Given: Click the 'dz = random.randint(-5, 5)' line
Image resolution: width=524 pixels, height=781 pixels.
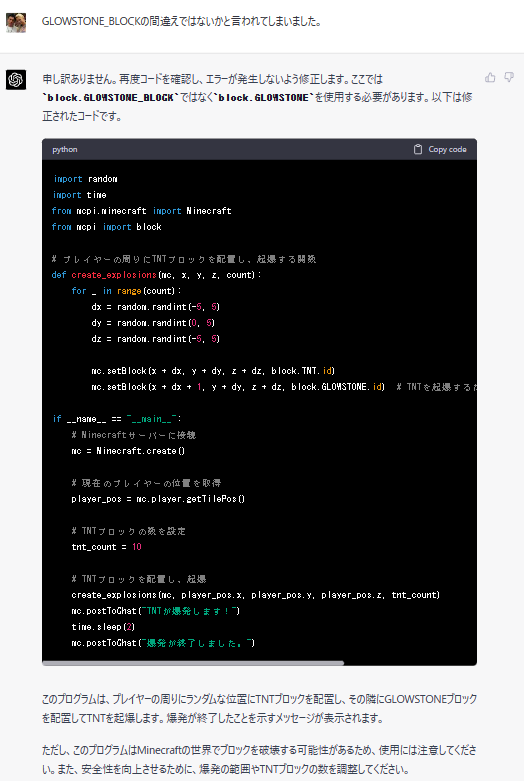Looking at the screenshot, I should (x=155, y=339).
